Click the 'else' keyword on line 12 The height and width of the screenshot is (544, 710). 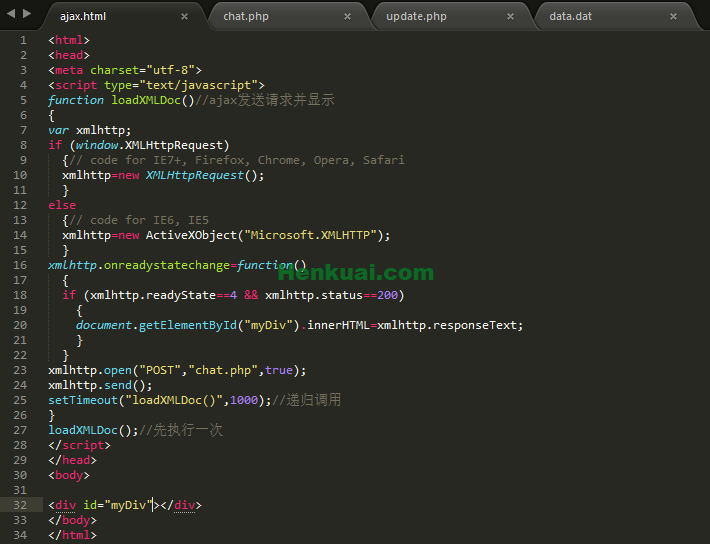(62, 205)
